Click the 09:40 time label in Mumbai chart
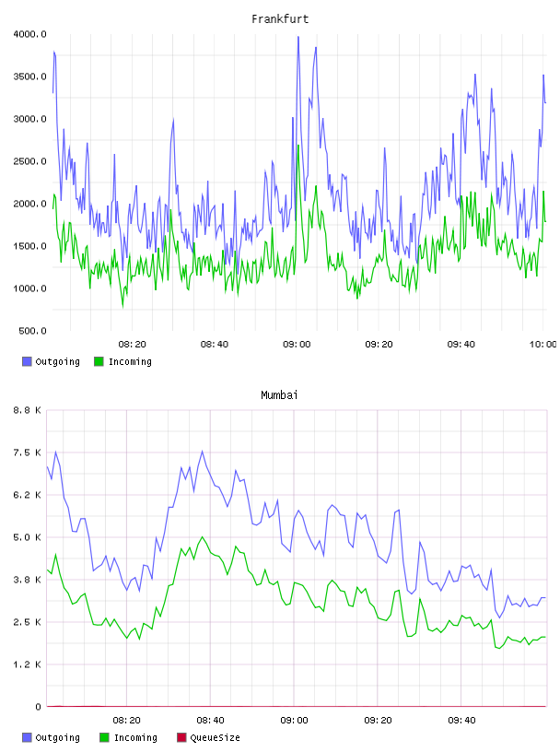This screenshot has height=752, width=560. point(461,721)
